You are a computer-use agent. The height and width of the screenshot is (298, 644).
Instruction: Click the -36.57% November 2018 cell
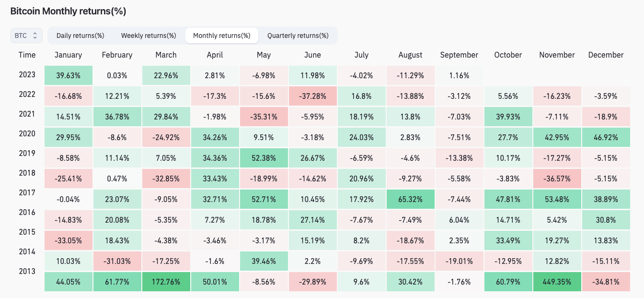[x=557, y=178]
